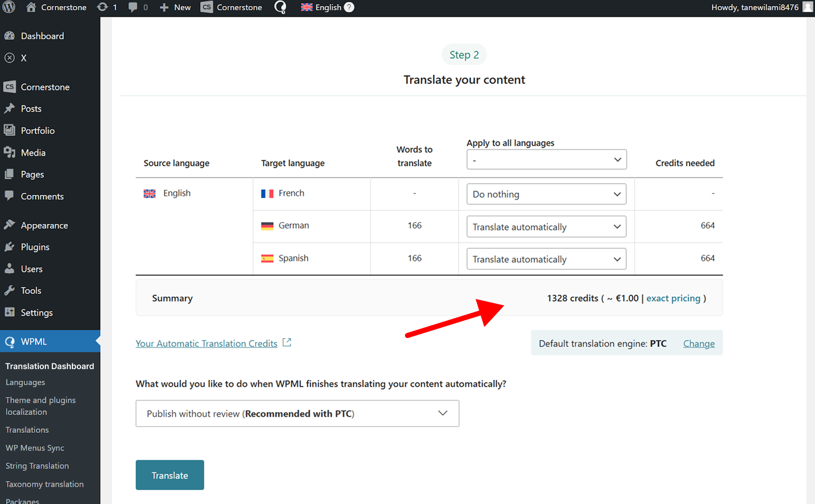Screen dimensions: 815x504
Task: Click the external link icon beside Translation Credits
Action: coord(287,342)
